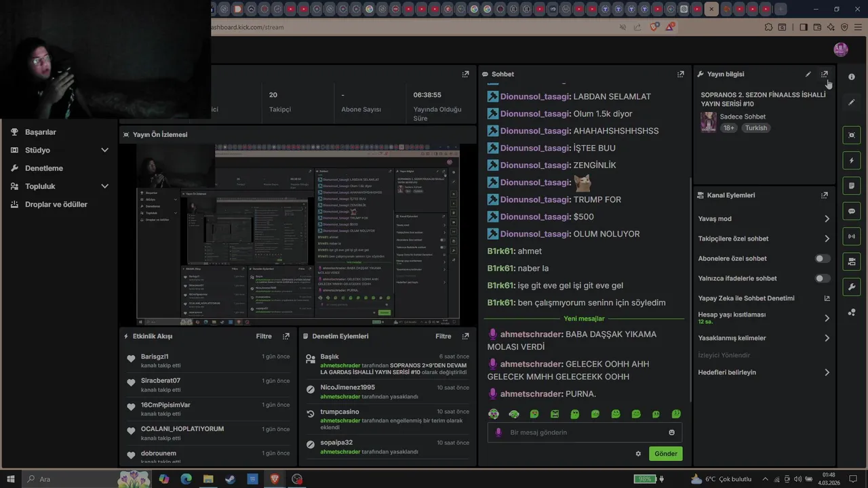Click the 18+ tag in stream info
This screenshot has width=868, height=488.
728,127
